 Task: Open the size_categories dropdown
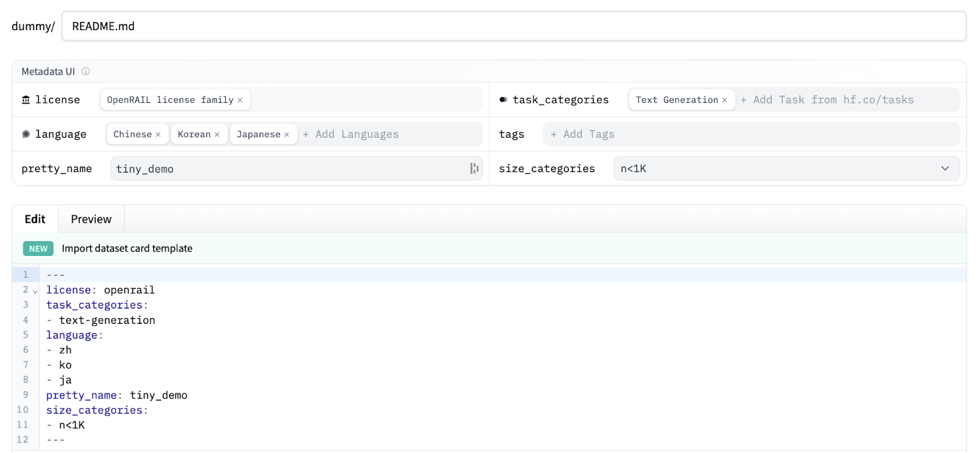click(786, 168)
